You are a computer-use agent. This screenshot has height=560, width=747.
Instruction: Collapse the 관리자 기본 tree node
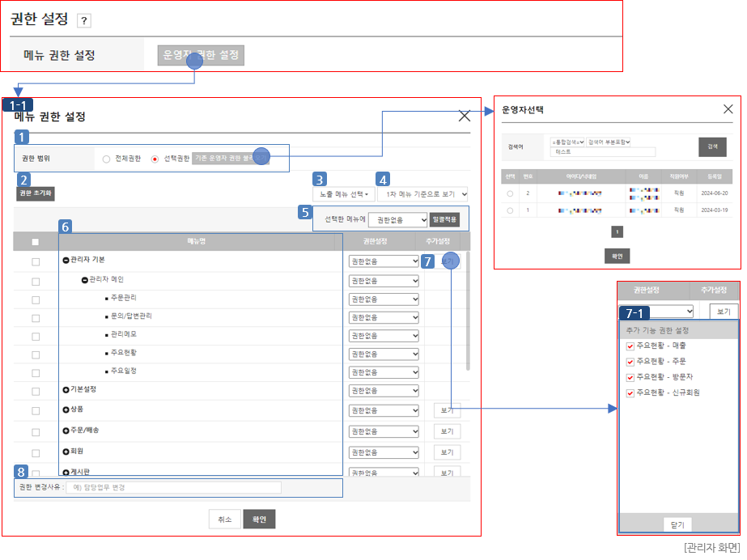(x=66, y=260)
